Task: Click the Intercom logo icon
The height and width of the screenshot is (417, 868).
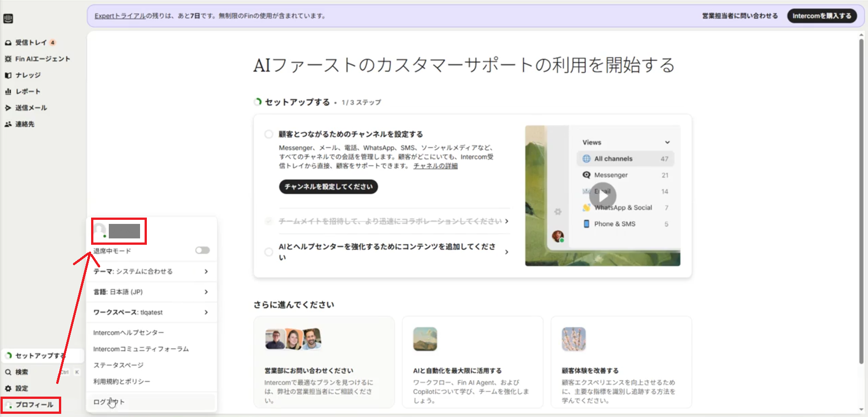Action: point(8,19)
